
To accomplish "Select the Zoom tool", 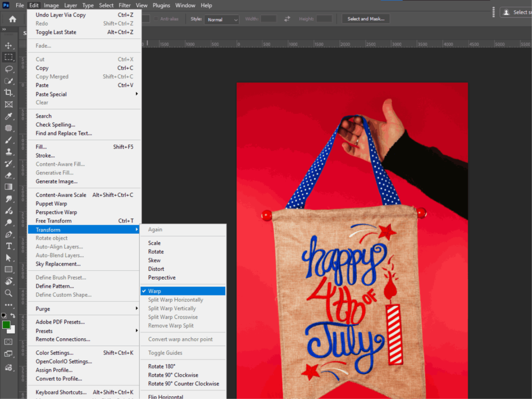I will pos(8,293).
